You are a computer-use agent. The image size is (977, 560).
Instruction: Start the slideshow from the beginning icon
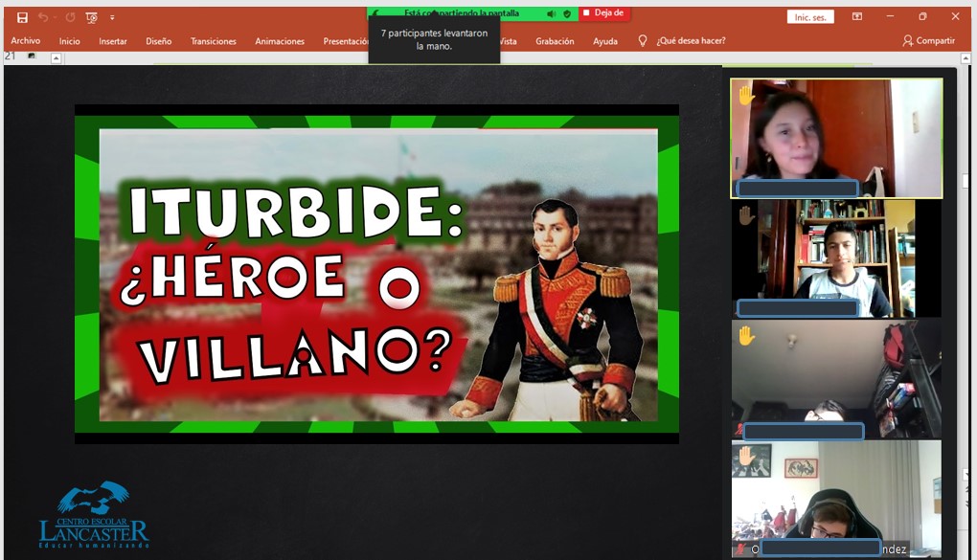(92, 17)
